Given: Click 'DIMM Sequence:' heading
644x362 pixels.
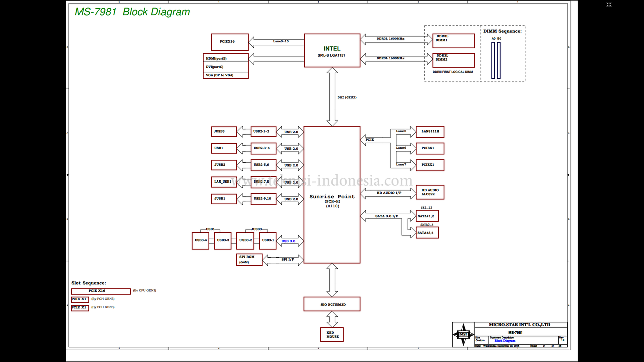Looking at the screenshot, I should pyautogui.click(x=502, y=31).
